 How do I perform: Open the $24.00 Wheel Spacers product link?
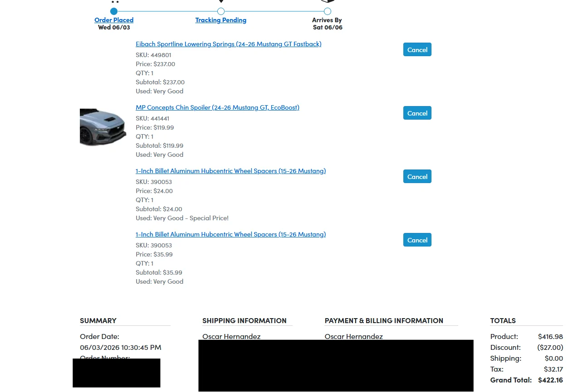click(230, 171)
